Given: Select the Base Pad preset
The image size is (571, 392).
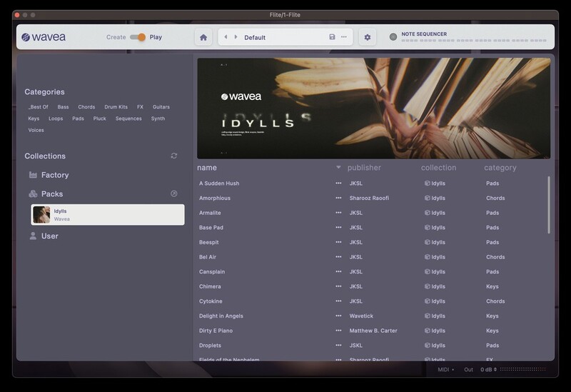Looking at the screenshot, I should tap(211, 227).
